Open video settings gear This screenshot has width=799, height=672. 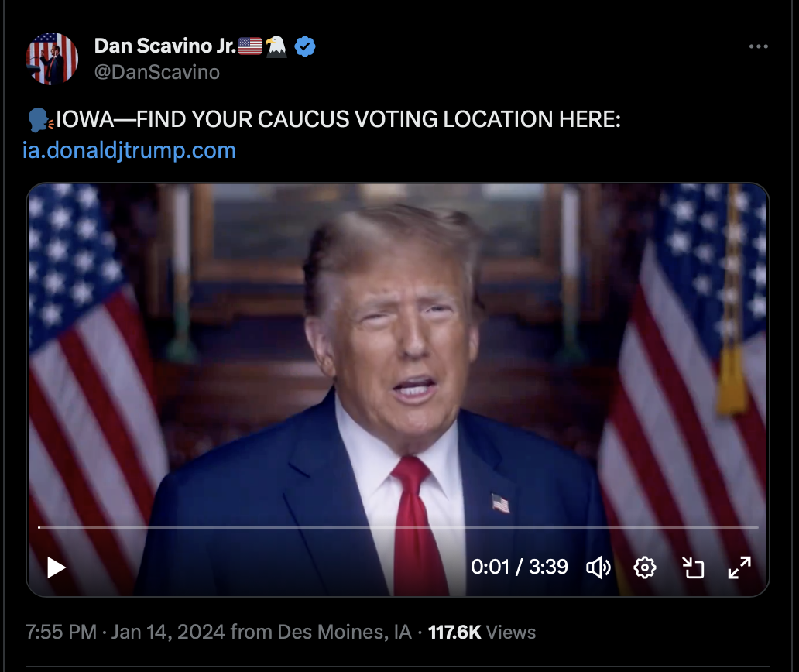[x=645, y=567]
